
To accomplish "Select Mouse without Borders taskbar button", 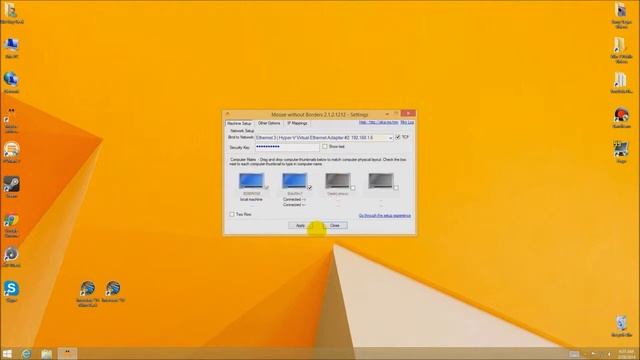I will click(x=67, y=353).
